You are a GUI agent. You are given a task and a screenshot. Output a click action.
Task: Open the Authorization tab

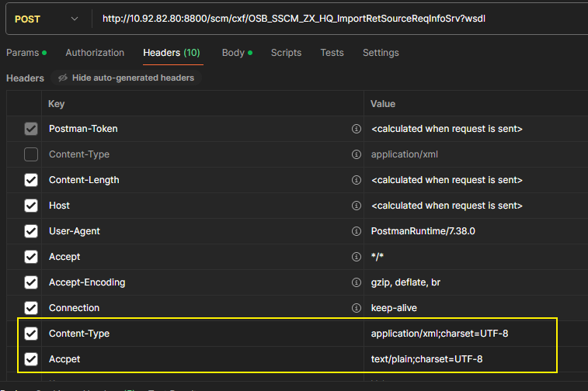[95, 53]
